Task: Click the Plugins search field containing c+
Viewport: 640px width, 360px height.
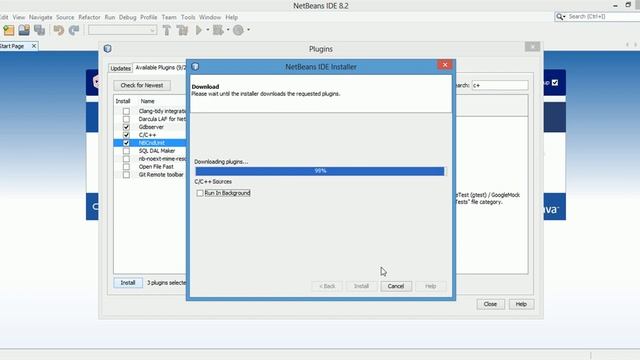Action: (x=500, y=85)
